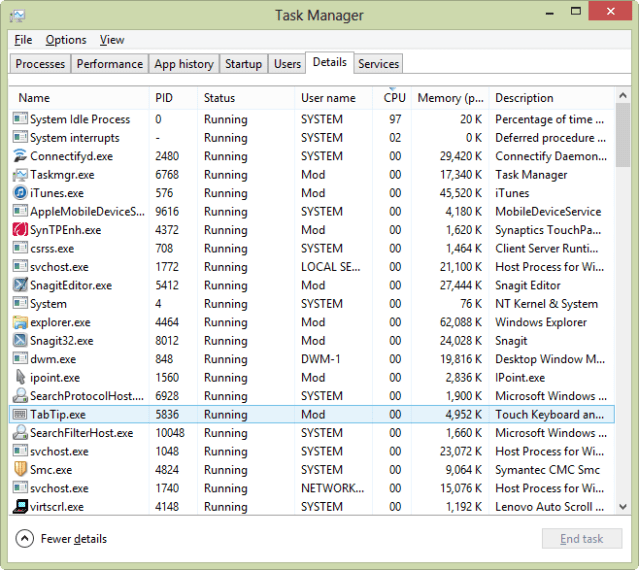Sort by the CPU column header
639x570 pixels.
[392, 98]
